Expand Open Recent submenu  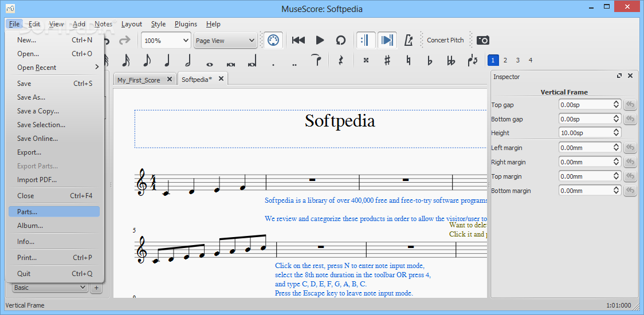(x=54, y=68)
